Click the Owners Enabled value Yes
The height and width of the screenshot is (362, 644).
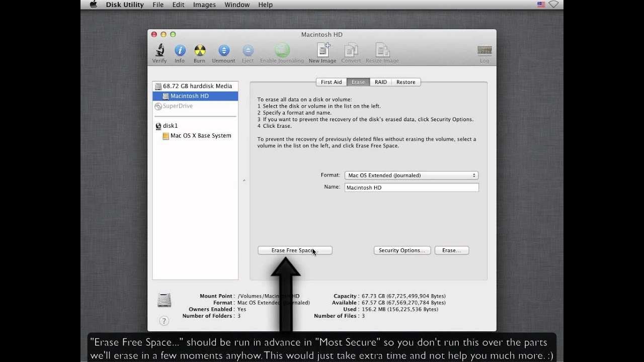[x=242, y=309]
